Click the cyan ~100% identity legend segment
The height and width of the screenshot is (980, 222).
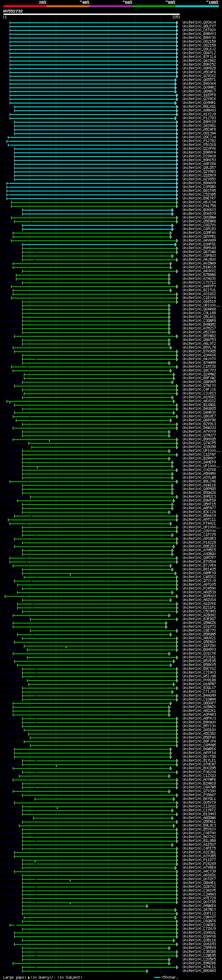click(197, 6)
